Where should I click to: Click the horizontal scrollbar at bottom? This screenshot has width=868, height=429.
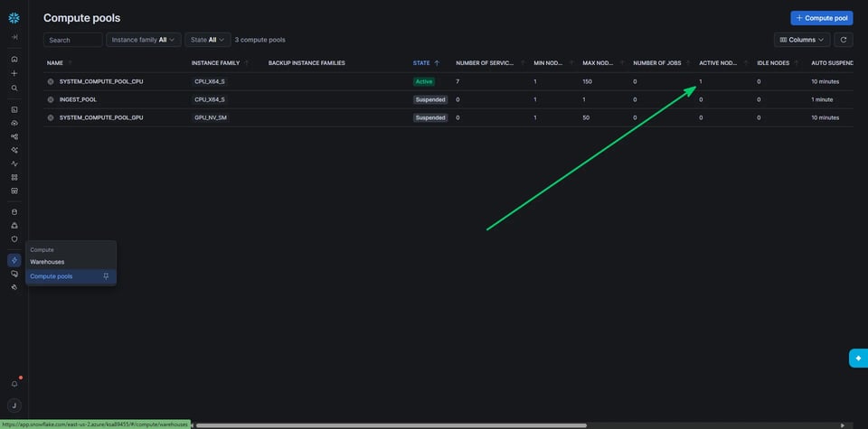pyautogui.click(x=391, y=425)
